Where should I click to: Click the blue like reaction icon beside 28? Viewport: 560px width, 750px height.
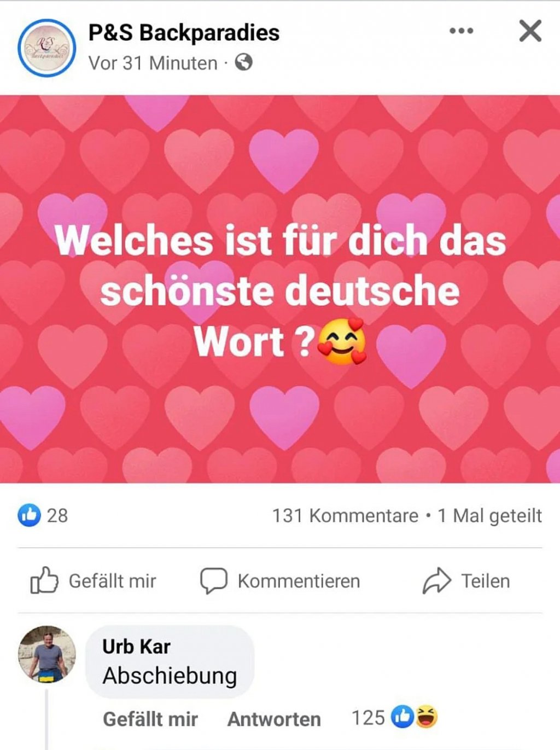point(30,515)
